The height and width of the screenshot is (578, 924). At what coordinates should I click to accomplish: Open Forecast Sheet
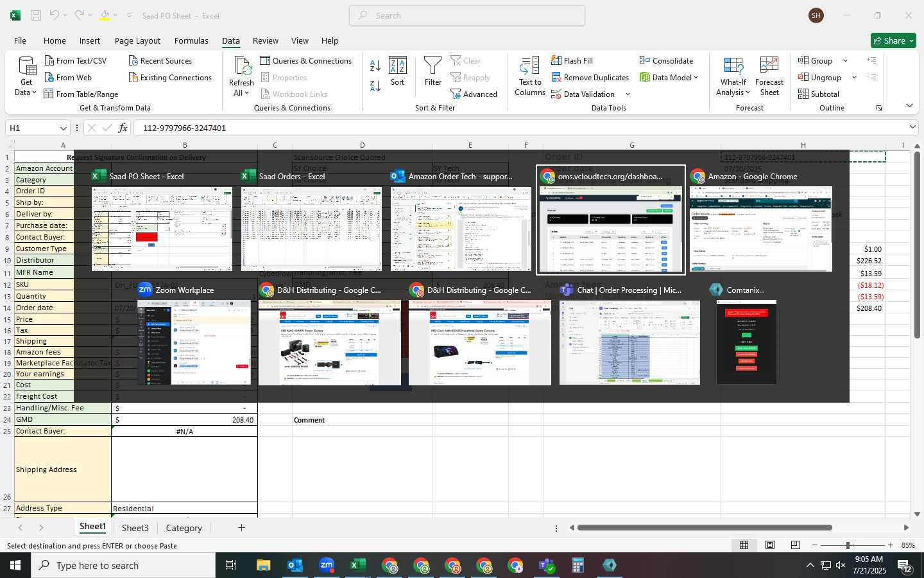coord(769,76)
